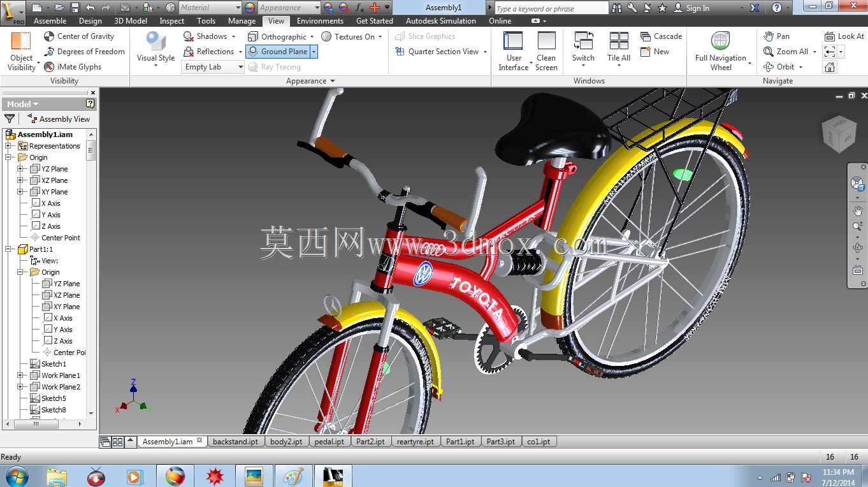The width and height of the screenshot is (868, 487).
Task: Click the keyword search field
Action: point(551,8)
